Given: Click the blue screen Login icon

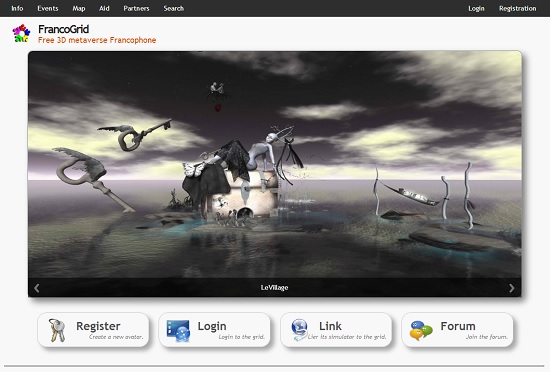Looking at the screenshot, I should click(179, 330).
